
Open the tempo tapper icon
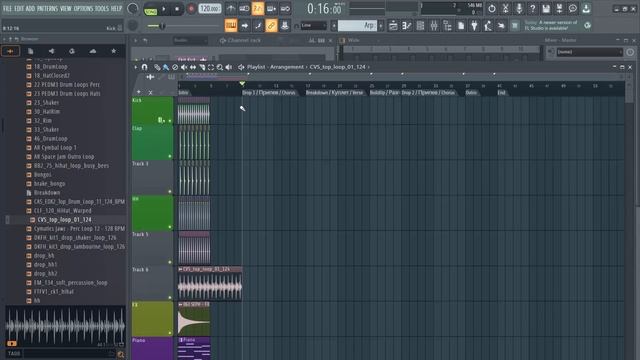[488, 26]
